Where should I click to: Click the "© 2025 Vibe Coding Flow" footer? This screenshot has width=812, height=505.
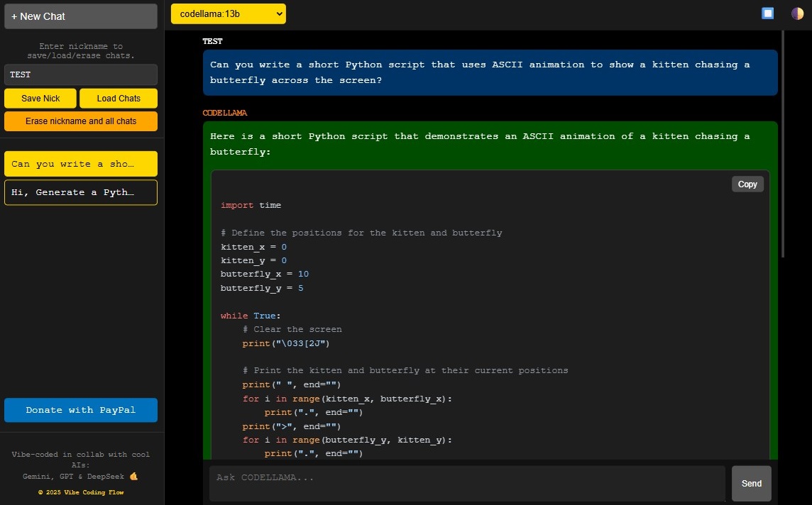[x=81, y=492]
